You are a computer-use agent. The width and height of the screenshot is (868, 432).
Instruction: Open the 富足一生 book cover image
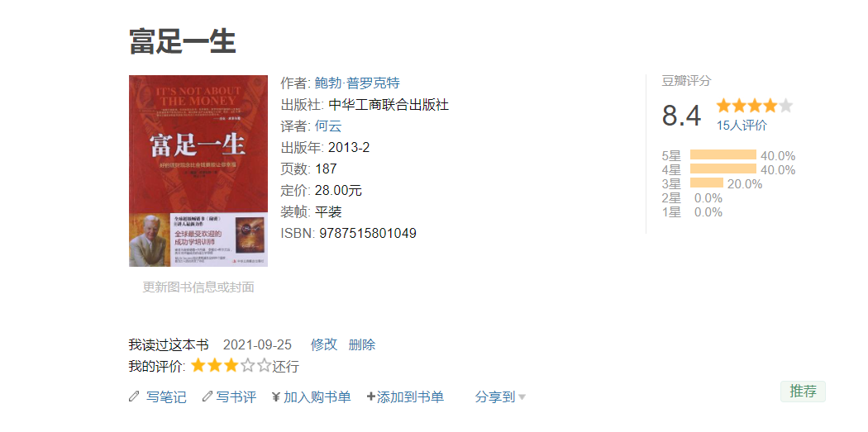pos(198,171)
